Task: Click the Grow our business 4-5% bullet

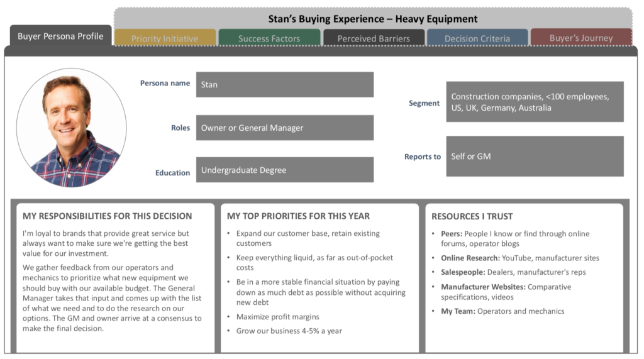Action: tap(289, 331)
